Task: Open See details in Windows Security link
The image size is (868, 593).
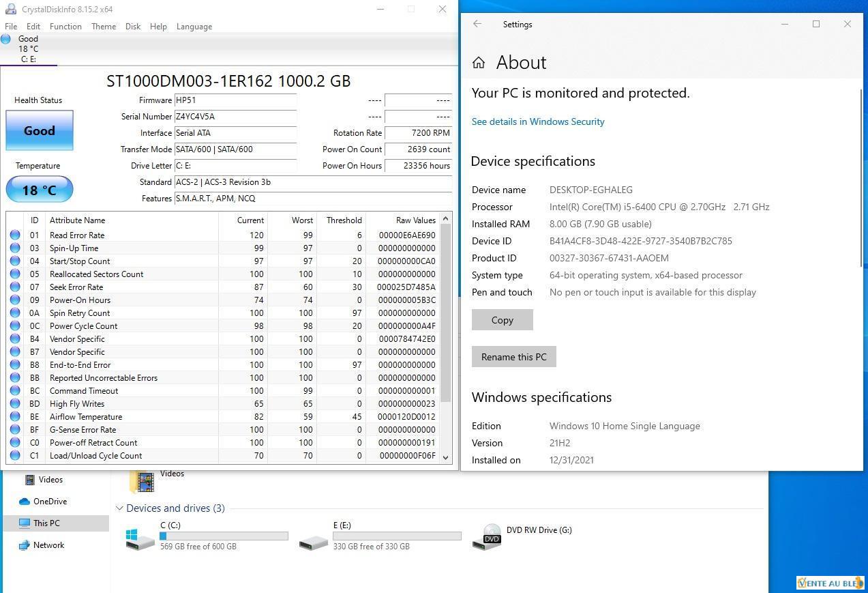Action: 537,121
